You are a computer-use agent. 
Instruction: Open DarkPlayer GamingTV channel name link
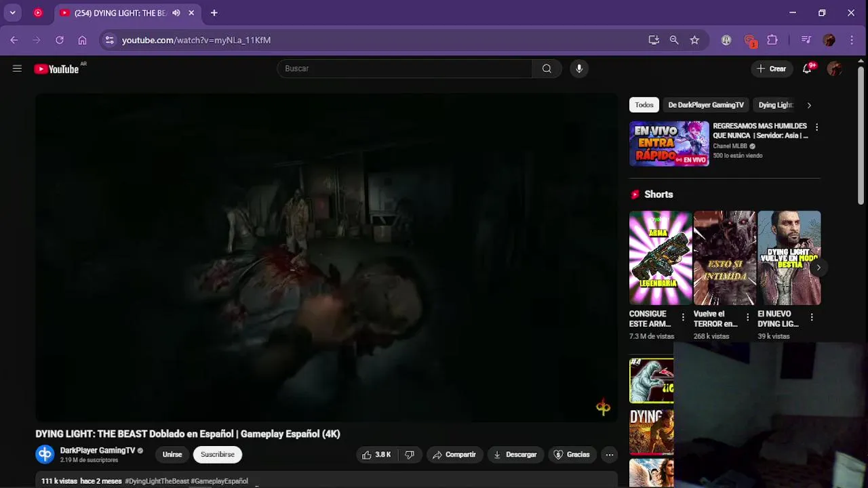click(98, 451)
